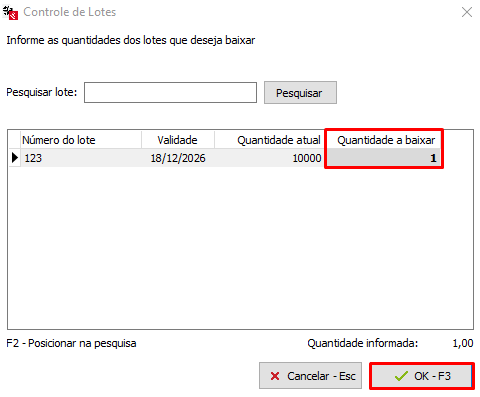Click the Validade column header

coord(178,140)
